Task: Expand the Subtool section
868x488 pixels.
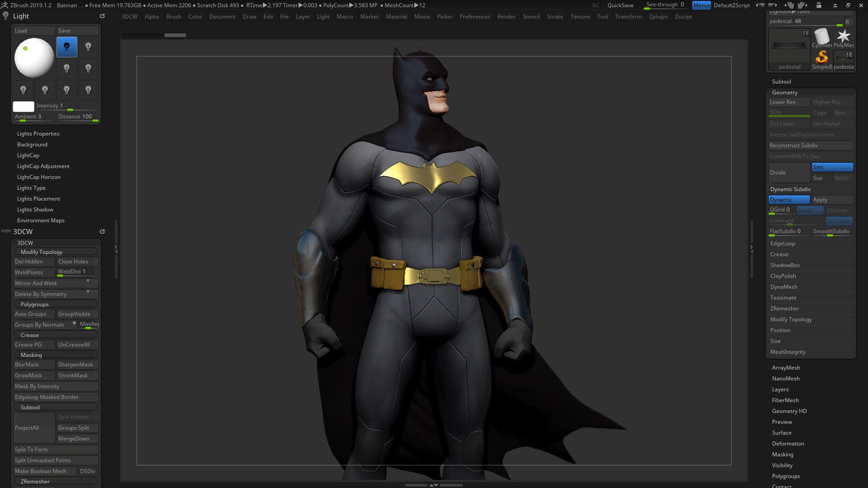Action: click(x=781, y=82)
